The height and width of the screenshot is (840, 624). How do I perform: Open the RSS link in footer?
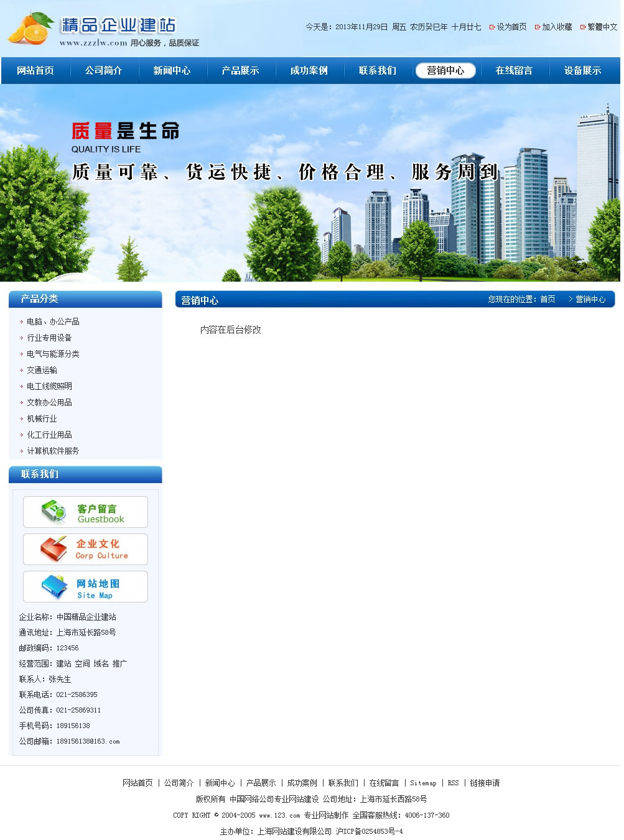click(453, 783)
